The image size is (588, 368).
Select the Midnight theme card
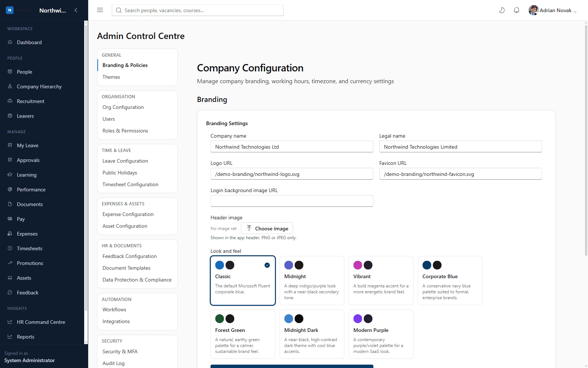point(312,280)
